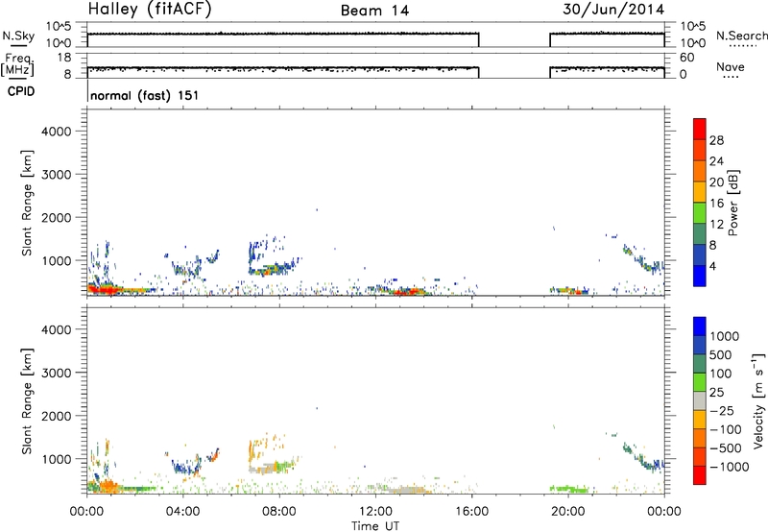Click the '1000' Velocity colorbar value
Viewport: 768px width, 532px height.
coord(724,336)
